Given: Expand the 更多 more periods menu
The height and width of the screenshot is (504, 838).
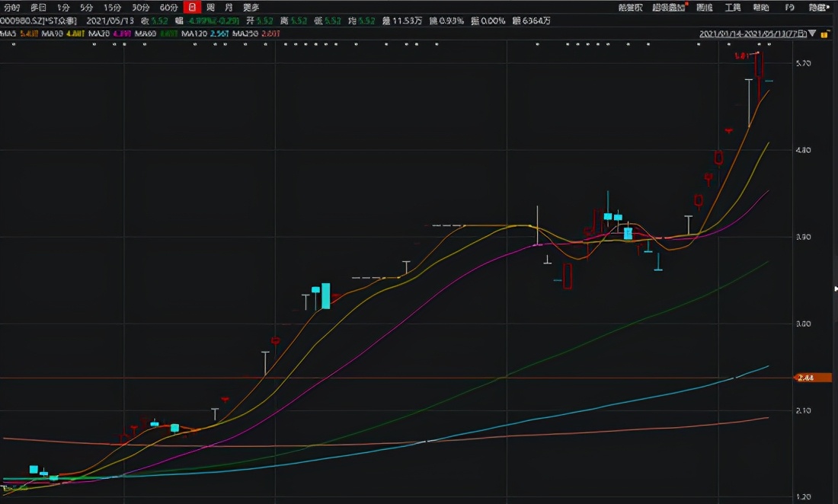Looking at the screenshot, I should (x=251, y=7).
